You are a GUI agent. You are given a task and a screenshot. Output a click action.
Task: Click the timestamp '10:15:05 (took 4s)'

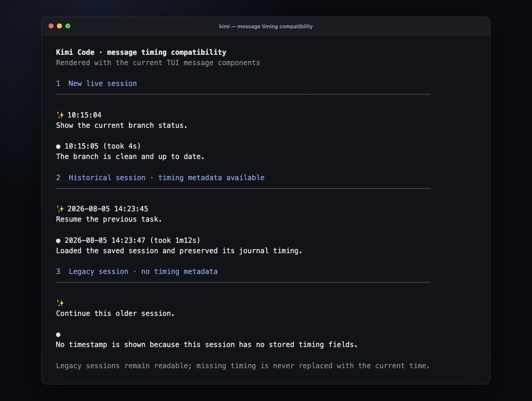pos(103,146)
